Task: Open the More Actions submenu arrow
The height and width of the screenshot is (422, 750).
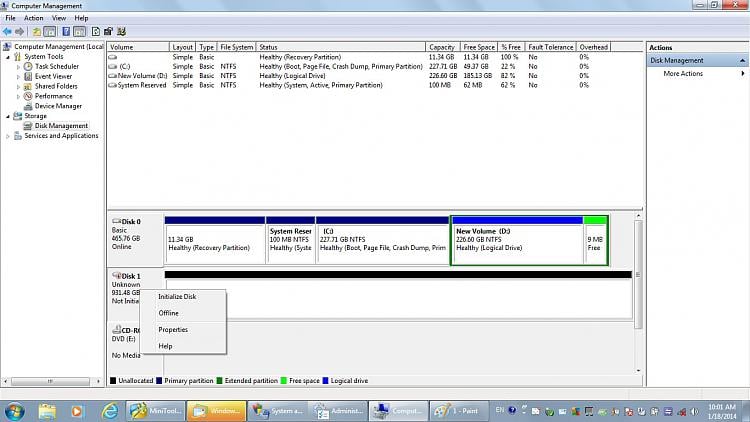Action: [743, 74]
